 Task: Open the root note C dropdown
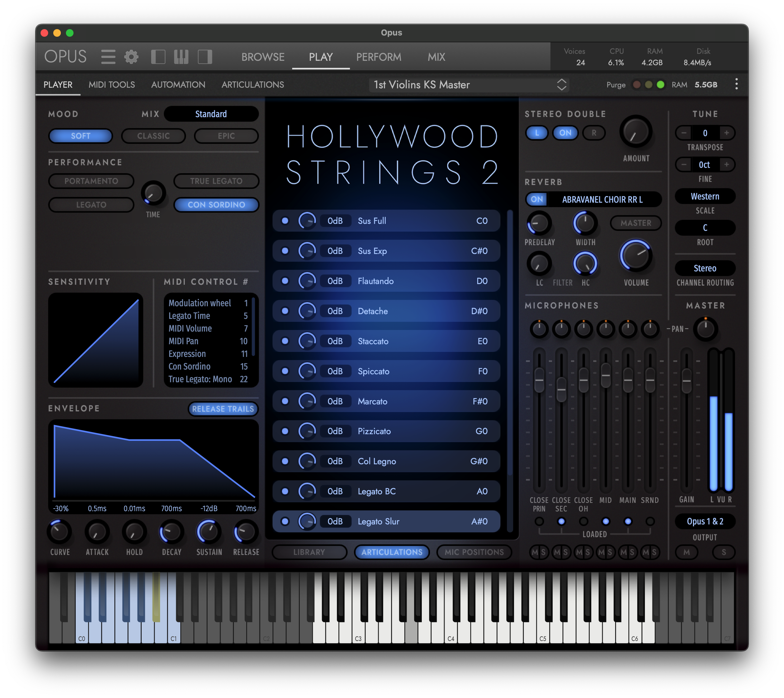(x=705, y=228)
